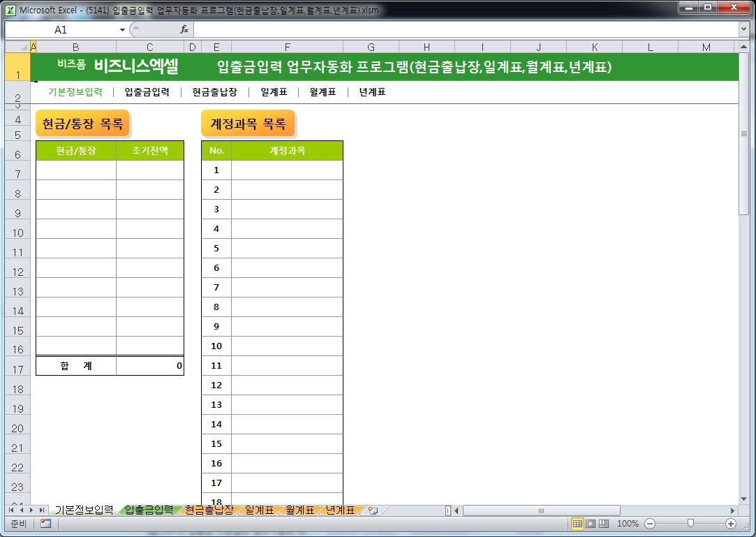
Task: Switch to the 입출금입력 sheet tab
Action: click(x=149, y=510)
